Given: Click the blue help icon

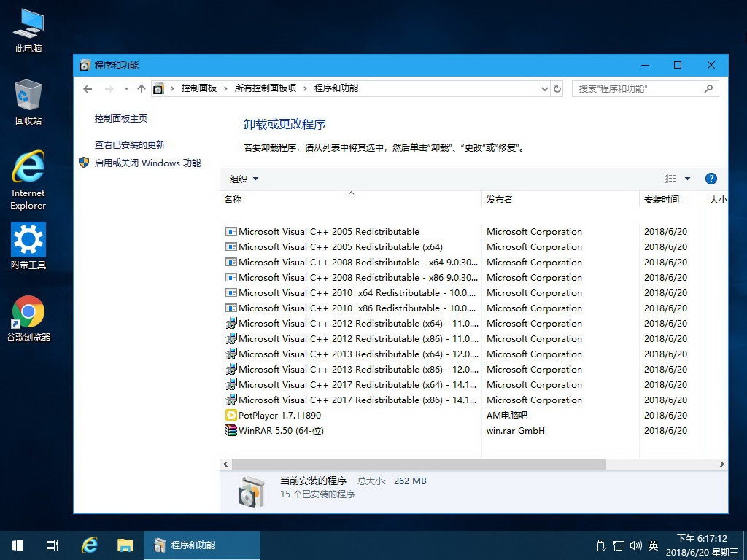Looking at the screenshot, I should pyautogui.click(x=711, y=179).
